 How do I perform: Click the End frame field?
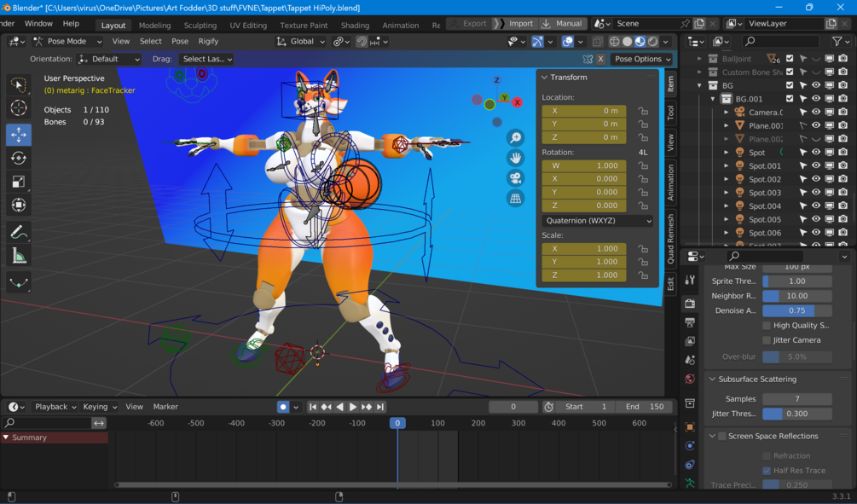click(x=644, y=407)
